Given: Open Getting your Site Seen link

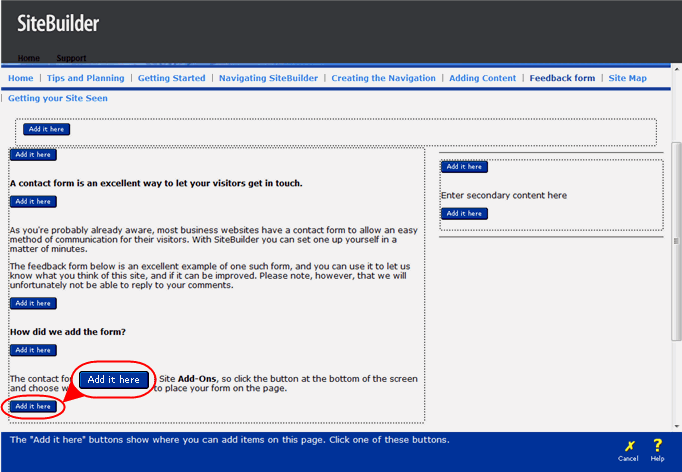Looking at the screenshot, I should click(57, 98).
